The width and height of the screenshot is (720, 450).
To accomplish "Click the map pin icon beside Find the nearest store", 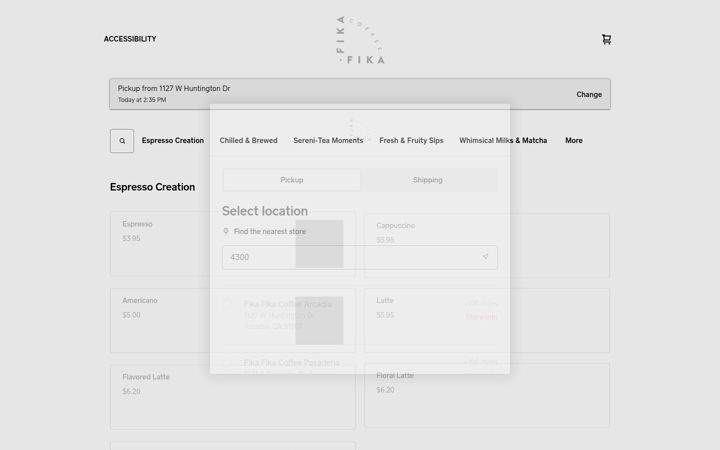I will tap(225, 231).
